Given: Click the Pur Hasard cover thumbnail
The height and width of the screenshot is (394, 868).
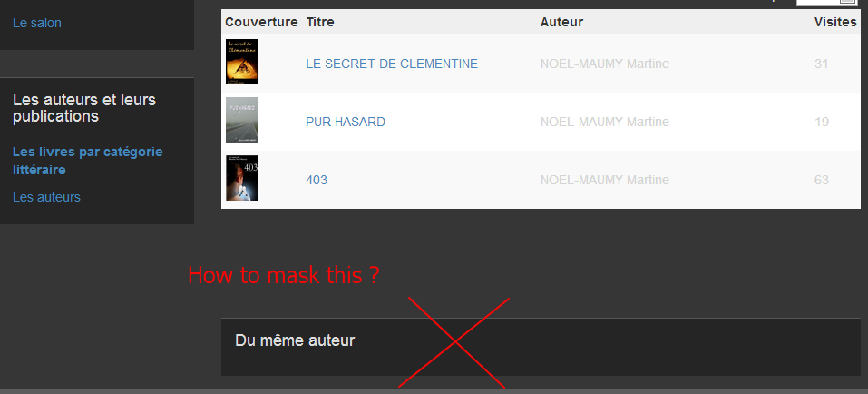Looking at the screenshot, I should [x=241, y=120].
